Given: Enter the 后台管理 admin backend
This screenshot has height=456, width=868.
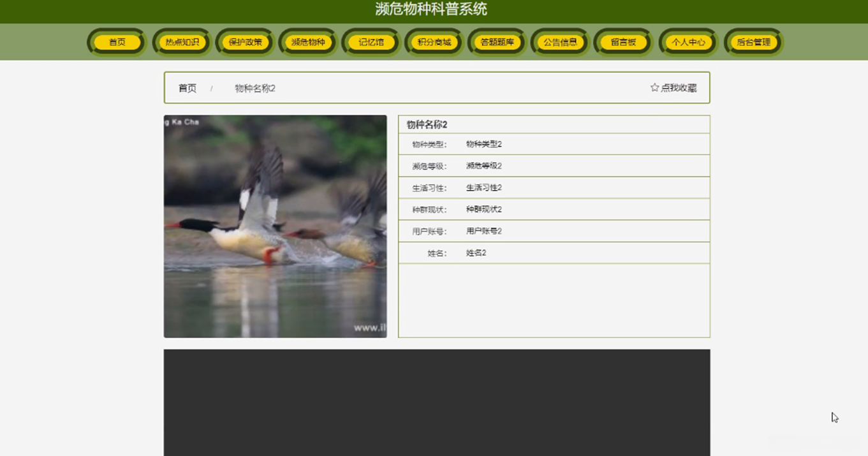Looking at the screenshot, I should click(x=753, y=42).
